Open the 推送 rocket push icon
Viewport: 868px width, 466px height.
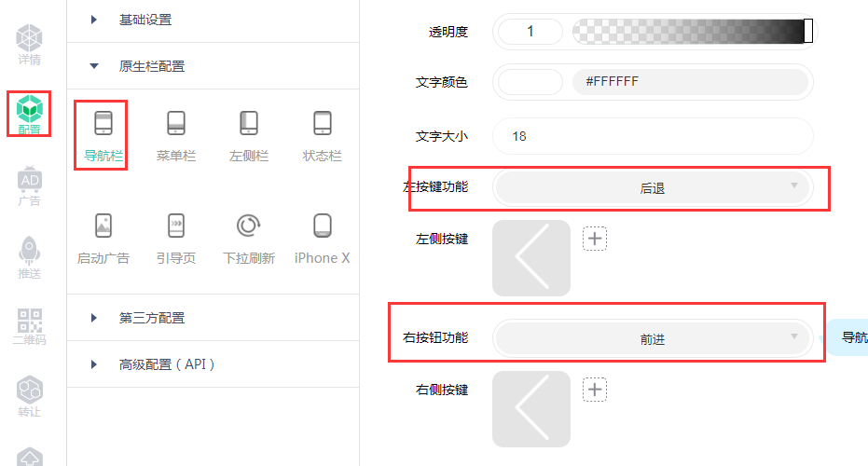point(29,257)
